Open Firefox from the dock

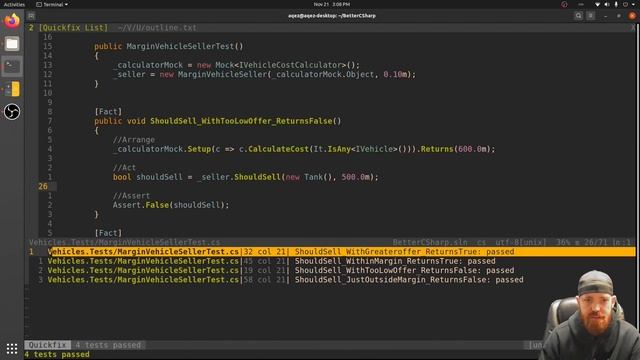(12, 20)
